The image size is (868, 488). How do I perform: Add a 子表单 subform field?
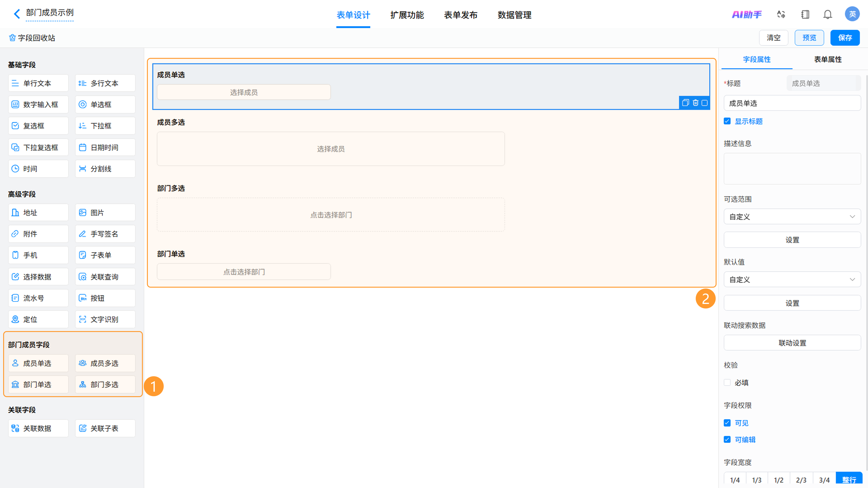pyautogui.click(x=105, y=255)
